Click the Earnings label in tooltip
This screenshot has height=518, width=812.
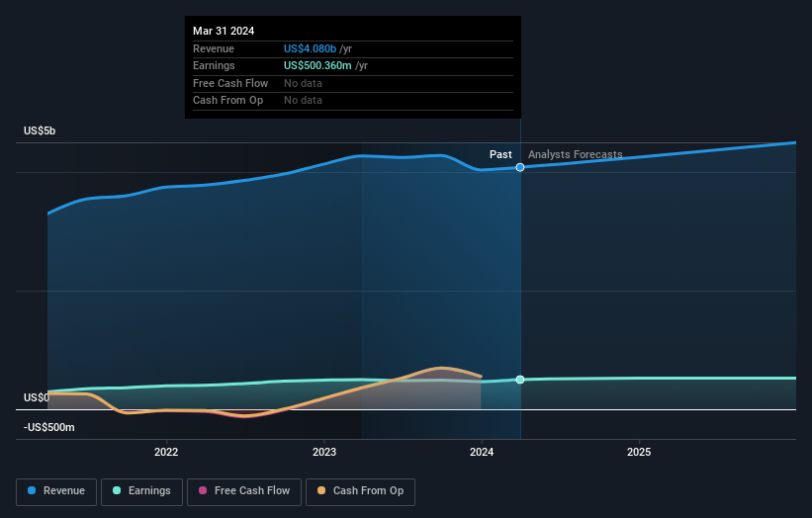coord(214,65)
